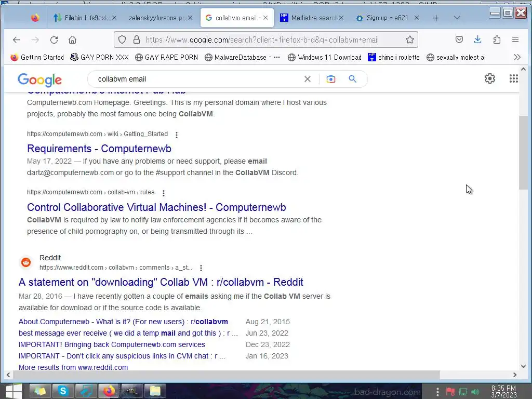Viewport: 532px width, 399px height.
Task: Open the Firefox downloads panel
Action: point(478,39)
